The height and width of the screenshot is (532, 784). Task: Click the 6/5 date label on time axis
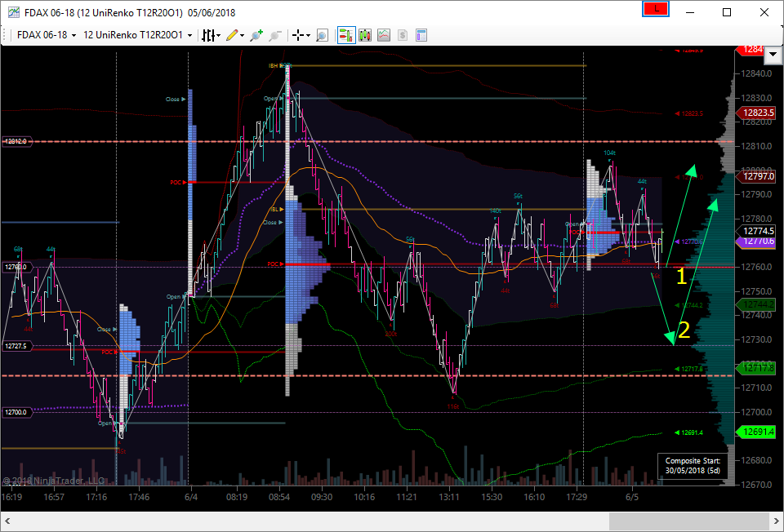(632, 497)
